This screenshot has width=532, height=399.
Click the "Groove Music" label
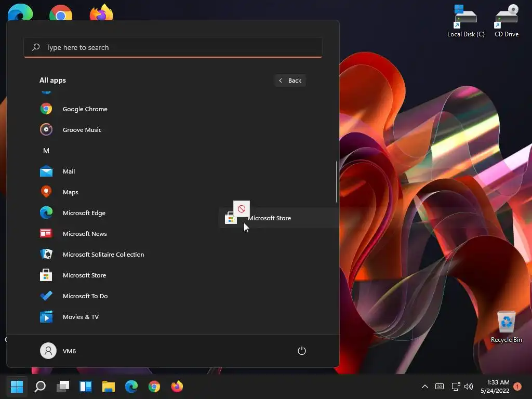(82, 129)
